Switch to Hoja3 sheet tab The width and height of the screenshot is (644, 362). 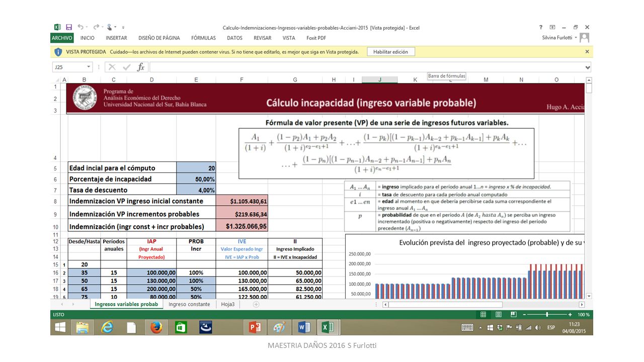tap(228, 304)
